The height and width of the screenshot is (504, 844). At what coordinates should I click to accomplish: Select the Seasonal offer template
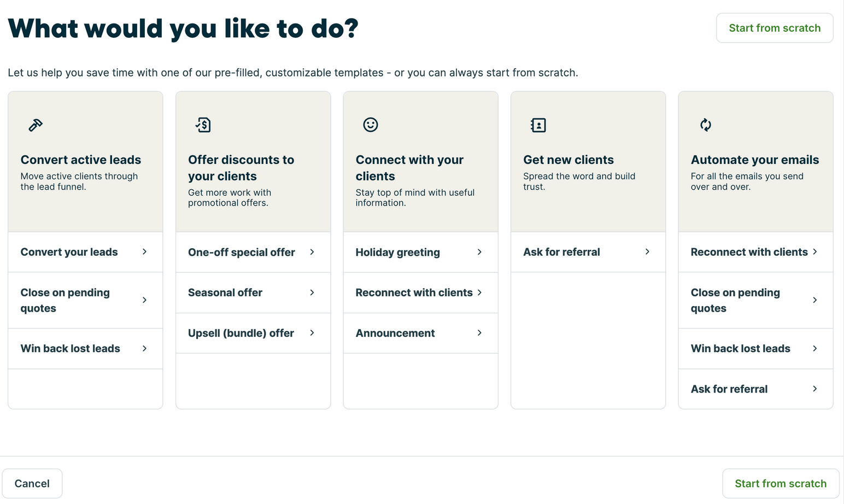coord(253,292)
